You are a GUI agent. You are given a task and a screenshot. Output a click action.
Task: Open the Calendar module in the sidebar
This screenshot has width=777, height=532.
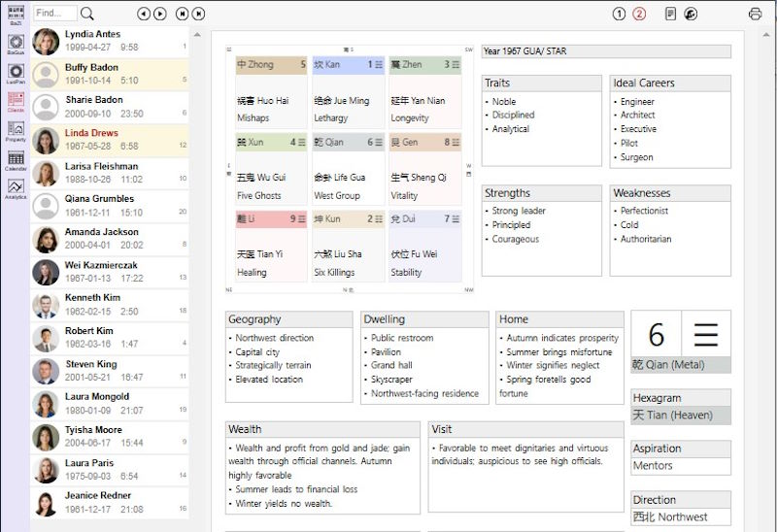[x=16, y=160]
